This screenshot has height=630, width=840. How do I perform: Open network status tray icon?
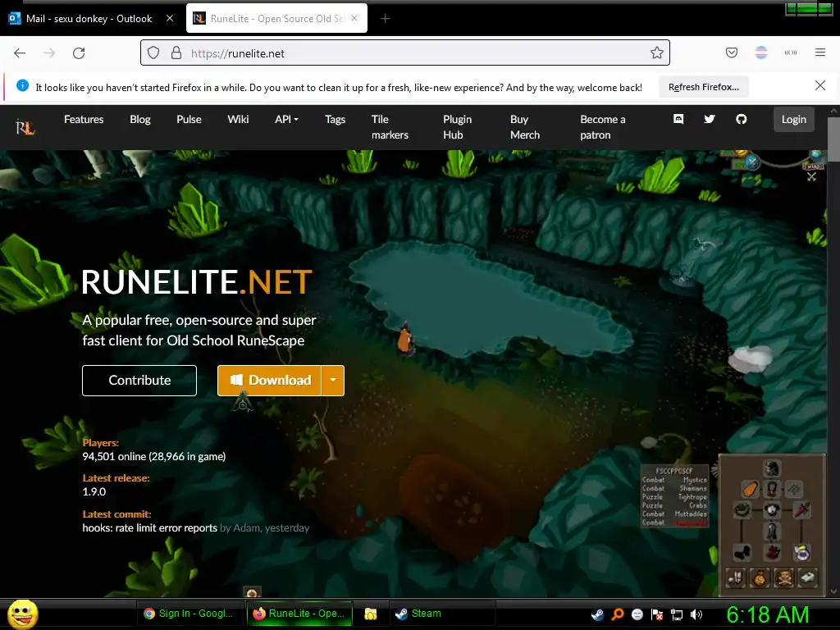[x=677, y=614]
